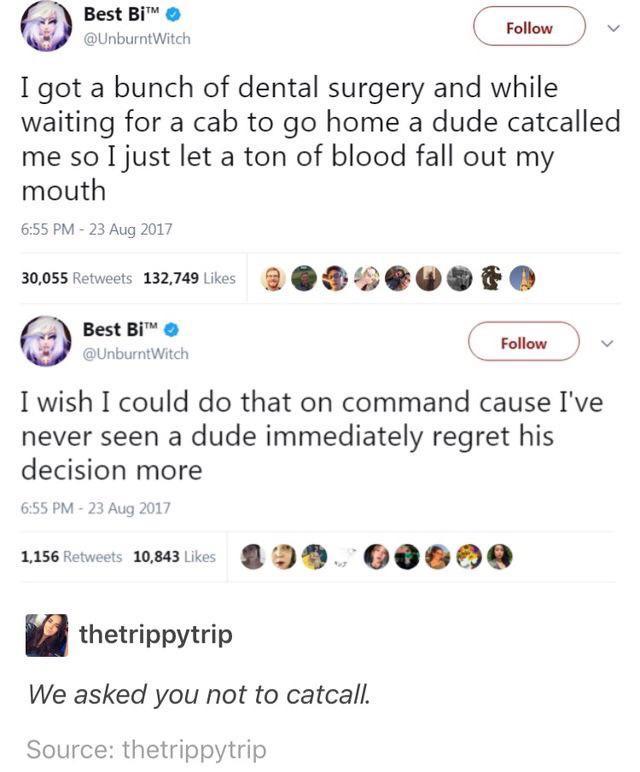Open the thetrippytrip blog username
Image resolution: width=640 pixels, height=772 pixels.
click(156, 634)
